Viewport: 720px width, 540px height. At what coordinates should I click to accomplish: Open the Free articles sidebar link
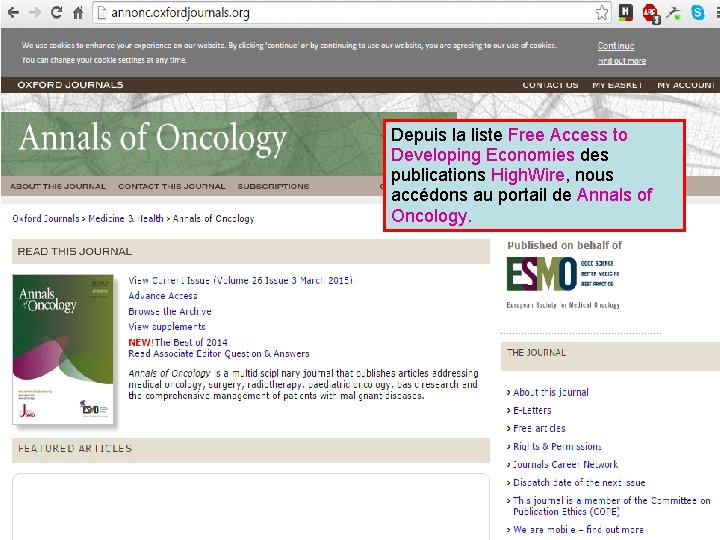(x=539, y=428)
